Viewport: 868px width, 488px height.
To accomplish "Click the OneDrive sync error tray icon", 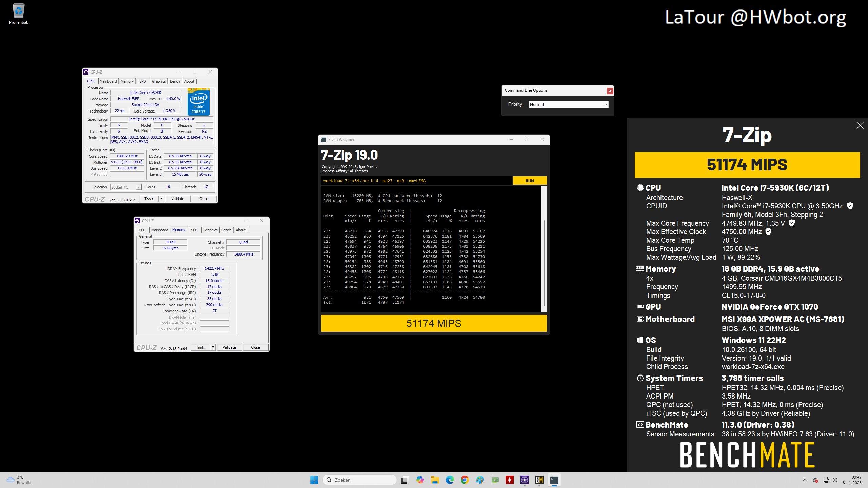I will point(815,480).
